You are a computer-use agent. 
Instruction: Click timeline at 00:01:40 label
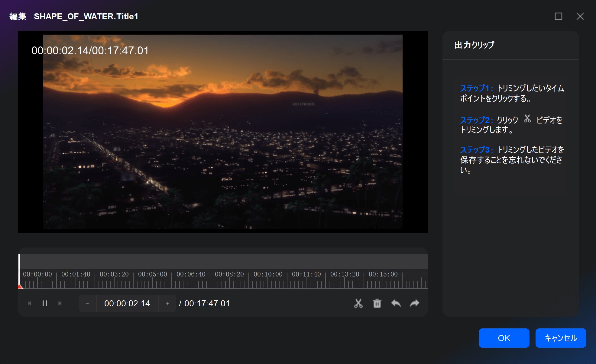(x=76, y=274)
